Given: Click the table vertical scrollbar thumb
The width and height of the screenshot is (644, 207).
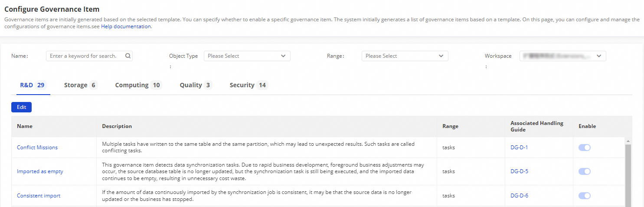Looking at the screenshot, I should click(x=628, y=174).
